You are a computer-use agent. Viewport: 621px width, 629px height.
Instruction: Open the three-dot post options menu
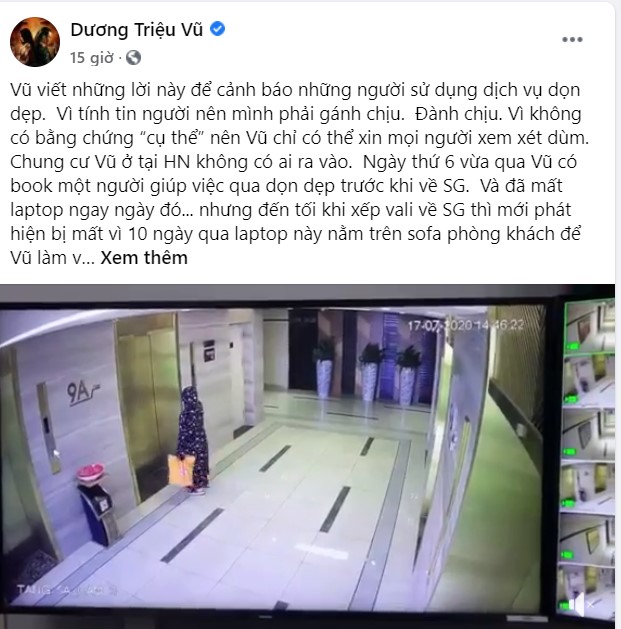572,39
